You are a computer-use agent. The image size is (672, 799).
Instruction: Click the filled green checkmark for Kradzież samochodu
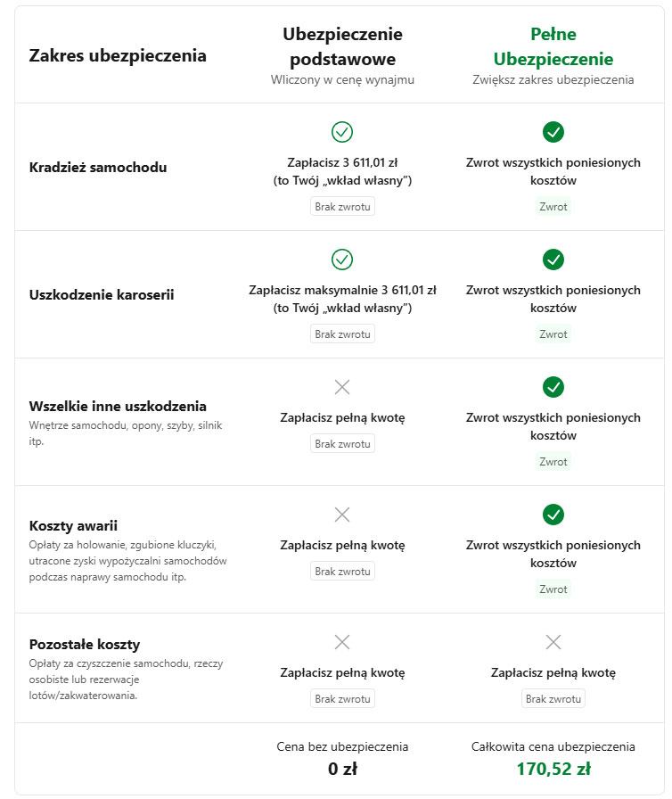[553, 132]
